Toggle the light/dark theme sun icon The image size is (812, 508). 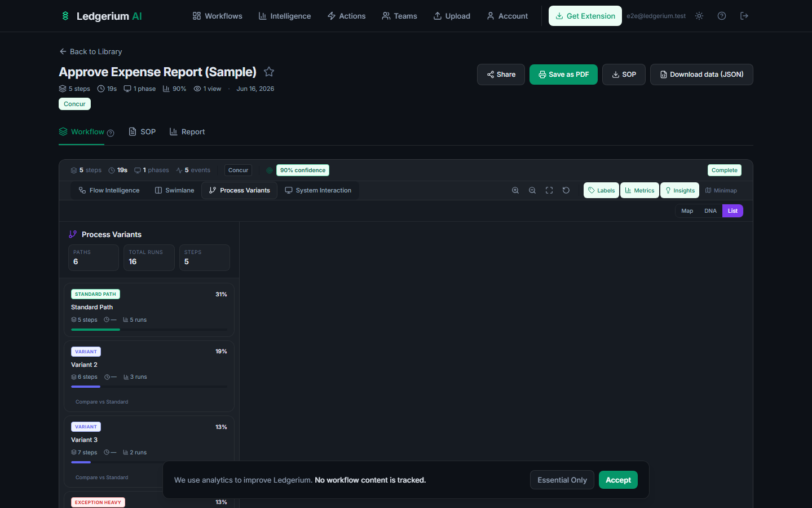tap(699, 16)
